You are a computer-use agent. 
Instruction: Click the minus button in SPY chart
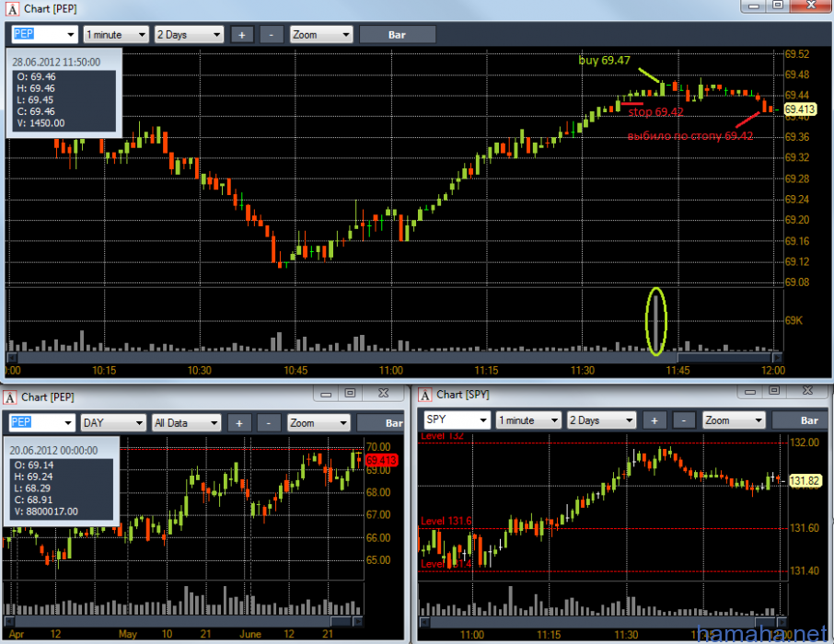[684, 420]
